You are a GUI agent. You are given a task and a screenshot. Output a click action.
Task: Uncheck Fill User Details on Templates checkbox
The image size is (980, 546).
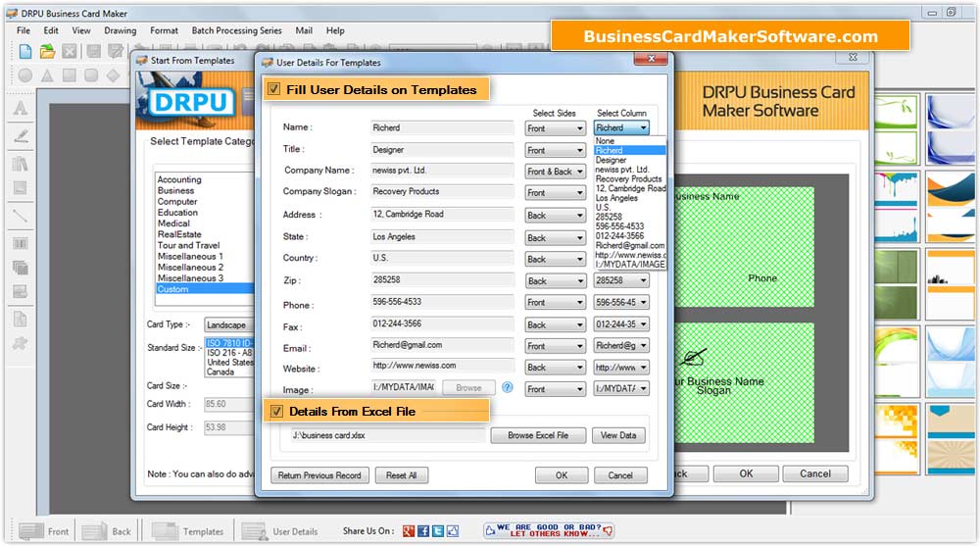(273, 89)
